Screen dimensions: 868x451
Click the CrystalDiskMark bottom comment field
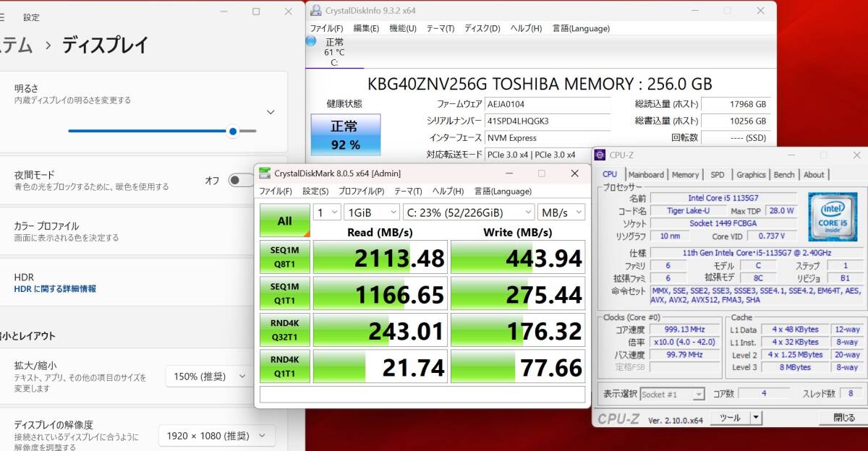422,395
